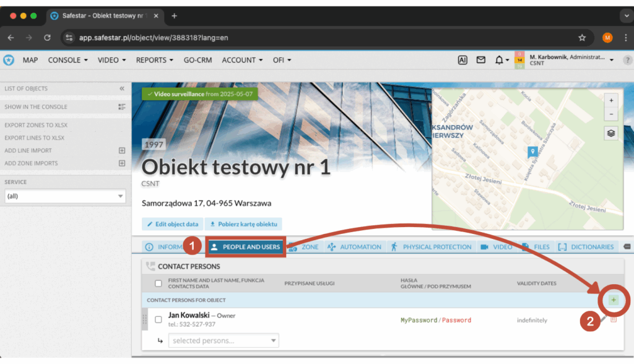
Task: Open the AI assistant icon
Action: (462, 60)
